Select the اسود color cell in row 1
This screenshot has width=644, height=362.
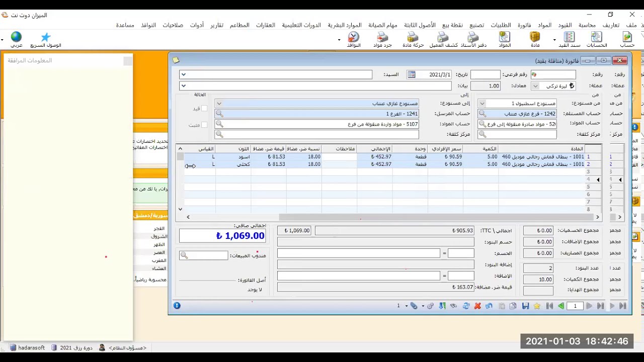pos(233,157)
